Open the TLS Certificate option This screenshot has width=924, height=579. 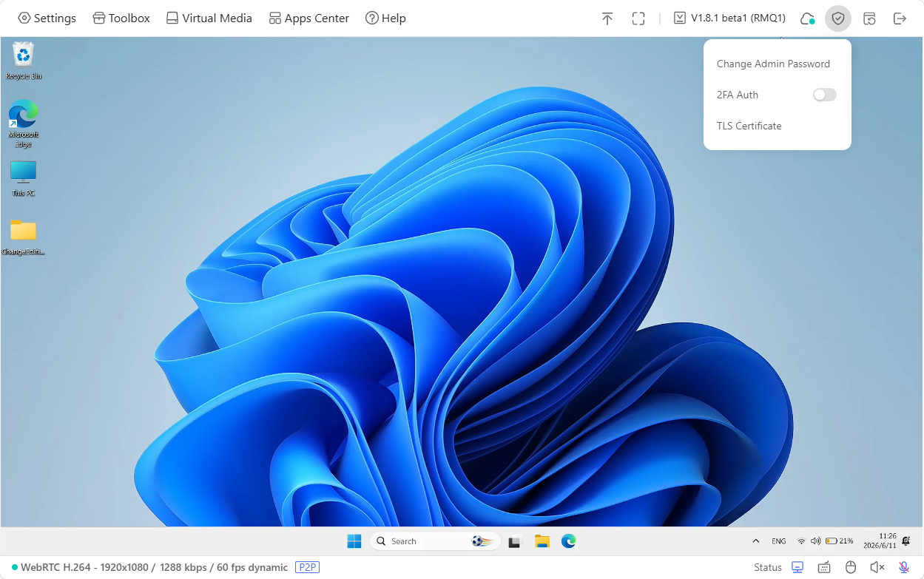coord(749,126)
